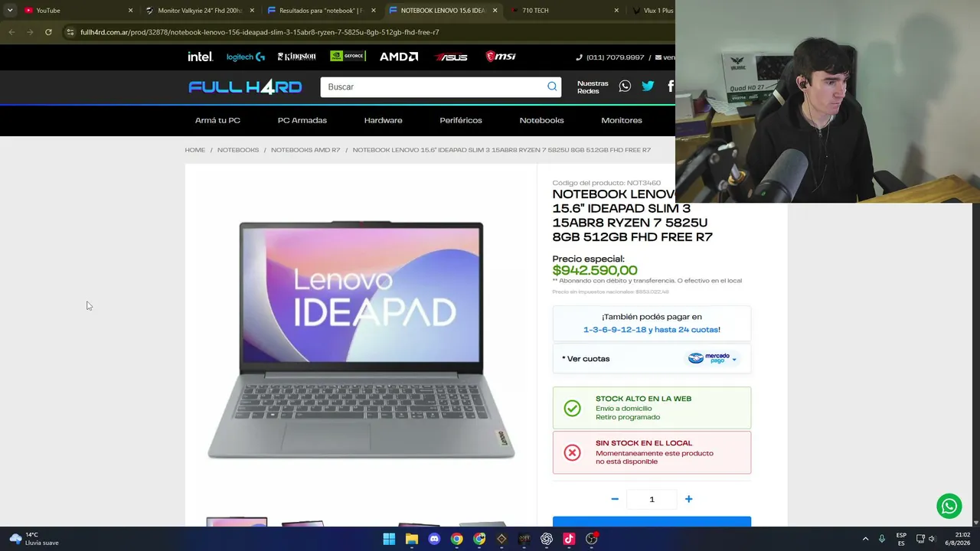Open the weather widget showing 14°C
980x551 pixels.
click(x=34, y=539)
